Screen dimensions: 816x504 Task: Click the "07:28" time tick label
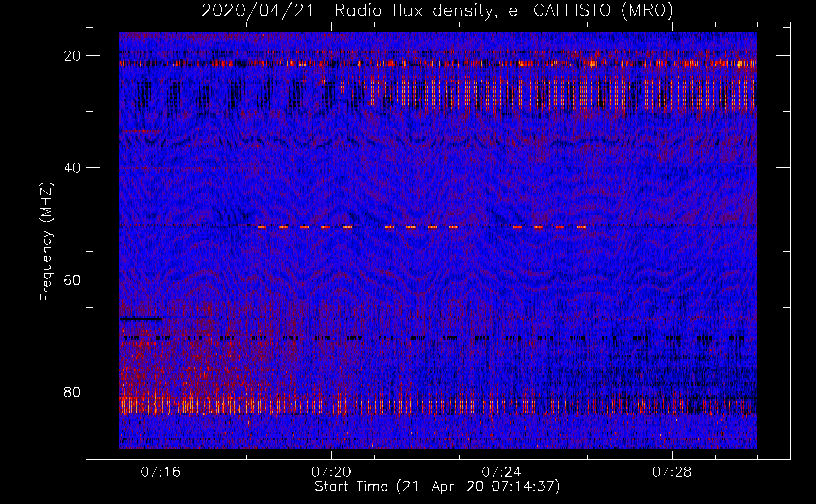[672, 472]
